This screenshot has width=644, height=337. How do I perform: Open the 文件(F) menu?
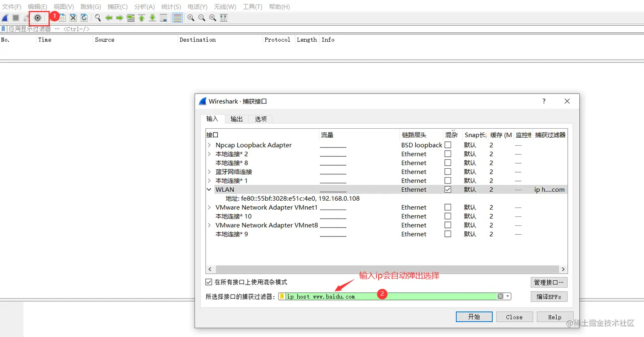[x=12, y=7]
